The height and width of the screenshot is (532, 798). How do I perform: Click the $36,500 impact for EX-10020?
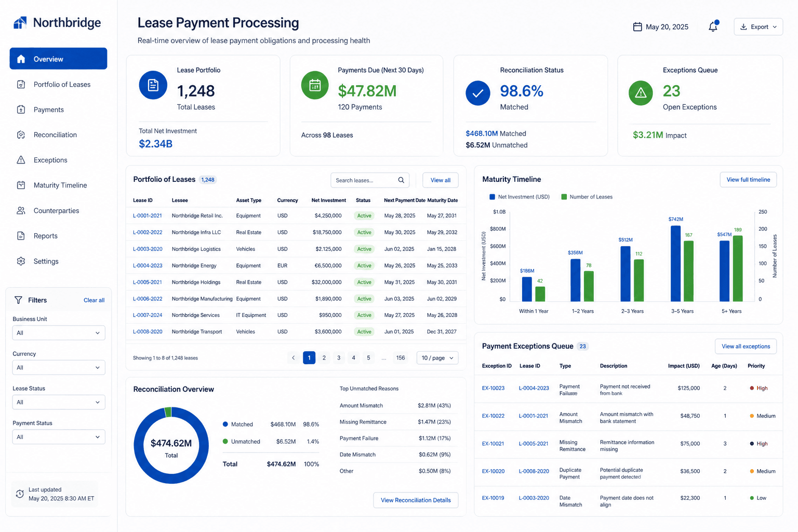pyautogui.click(x=690, y=471)
